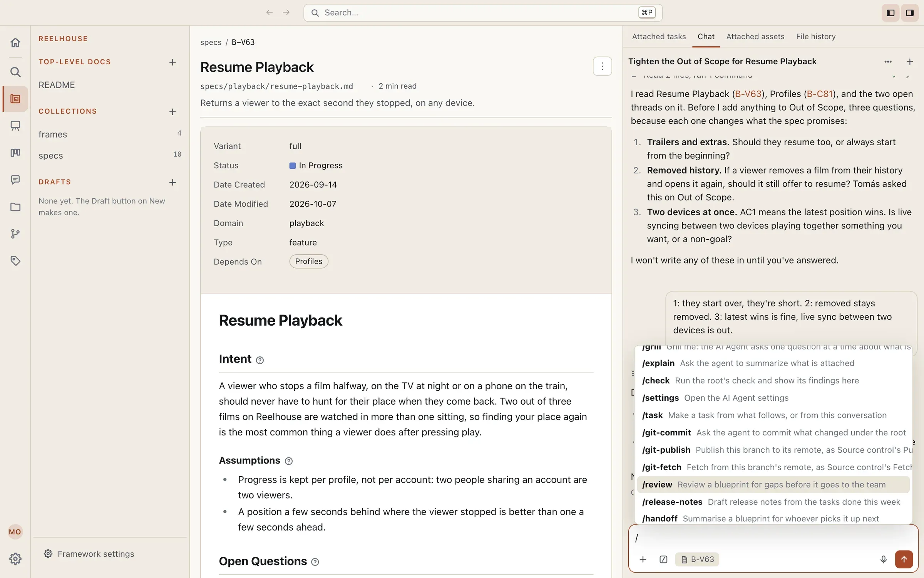
Task: Select the highlighted docs library icon
Action: (x=15, y=99)
